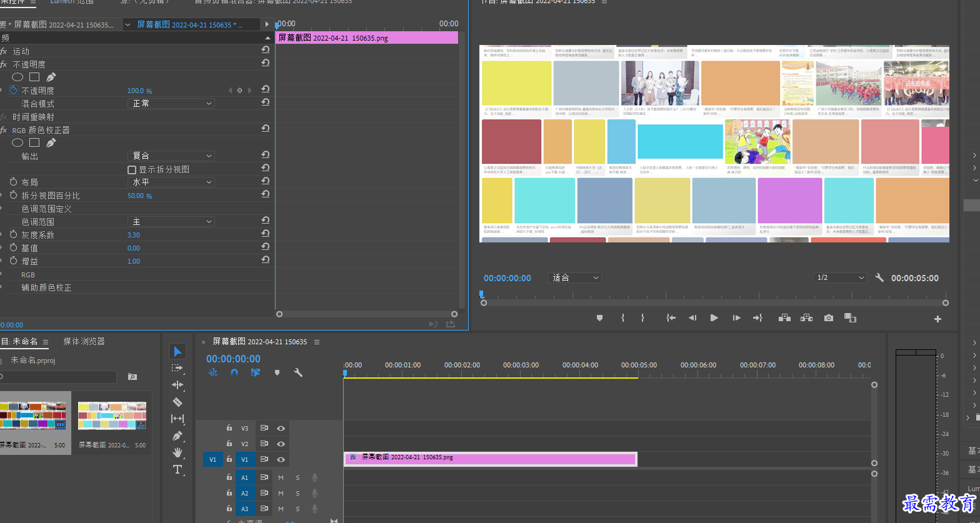Add opacity keyframe diamond button
The image size is (980, 523).
pos(239,91)
